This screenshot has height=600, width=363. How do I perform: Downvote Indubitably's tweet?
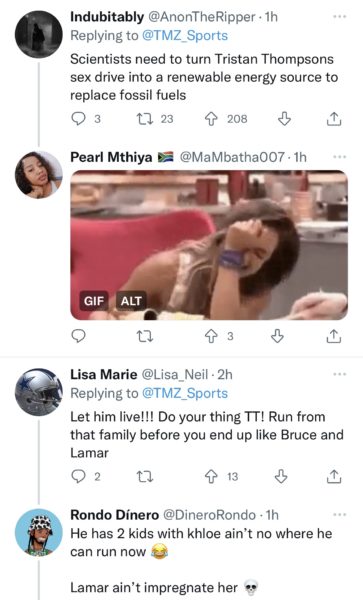tap(284, 119)
